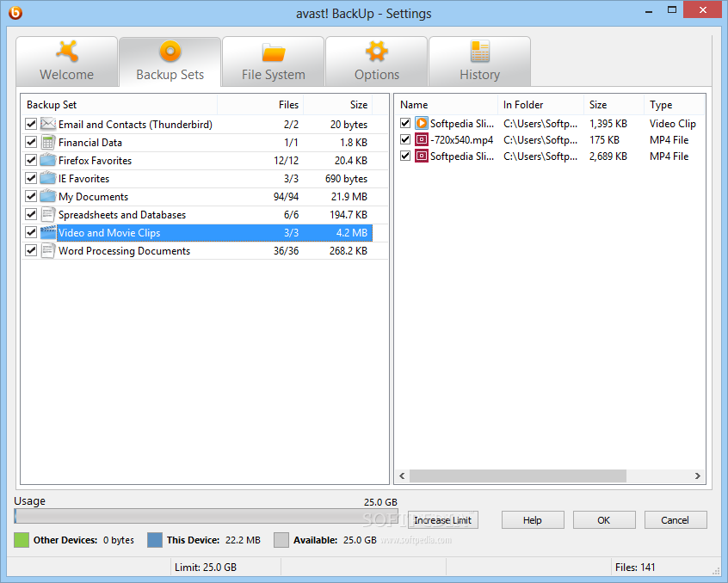Click the horizontal scrollbar thumb in file list
This screenshot has height=583, width=728.
(x=518, y=476)
